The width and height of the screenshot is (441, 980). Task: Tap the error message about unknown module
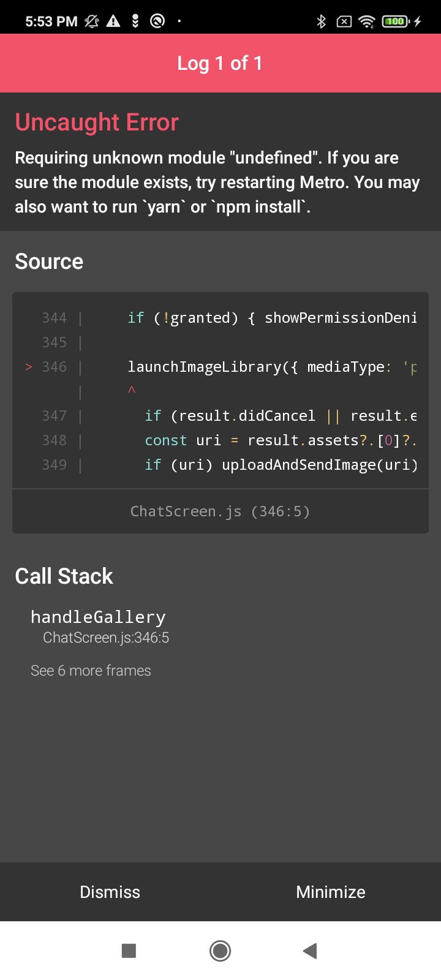(217, 183)
